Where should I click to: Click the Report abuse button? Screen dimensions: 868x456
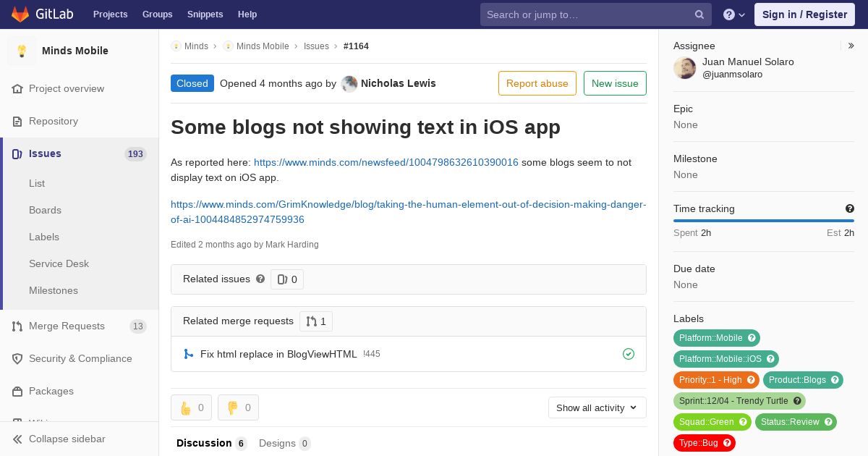537,83
